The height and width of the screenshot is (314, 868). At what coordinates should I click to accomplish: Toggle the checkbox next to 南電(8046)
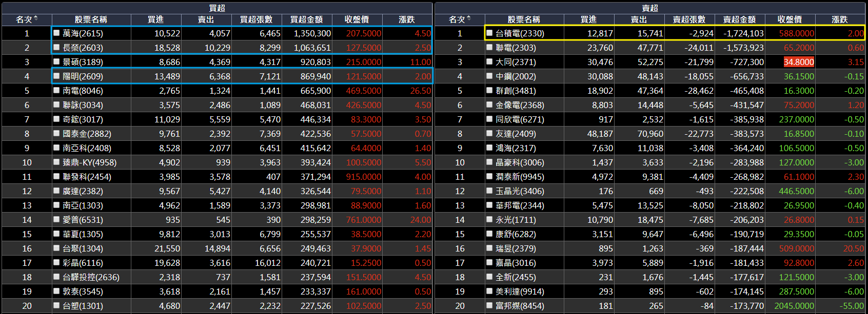(57, 90)
